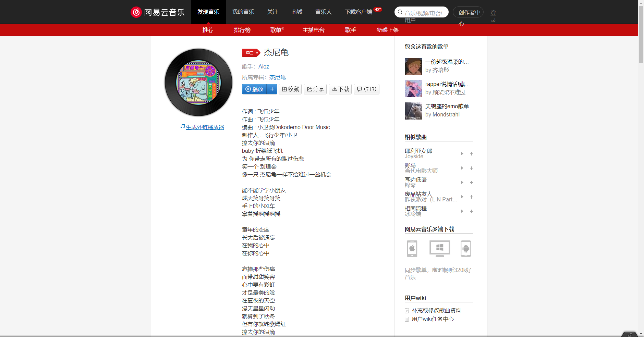
Task: Click the NetEase Cloud Music logo
Action: (158, 12)
